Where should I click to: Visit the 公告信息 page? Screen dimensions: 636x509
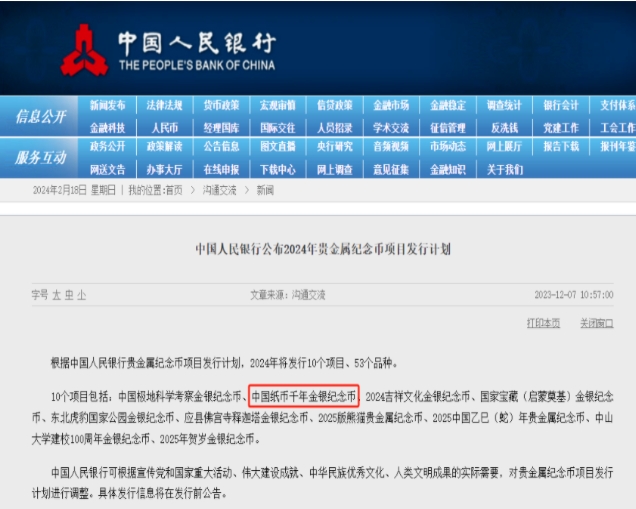(x=221, y=146)
